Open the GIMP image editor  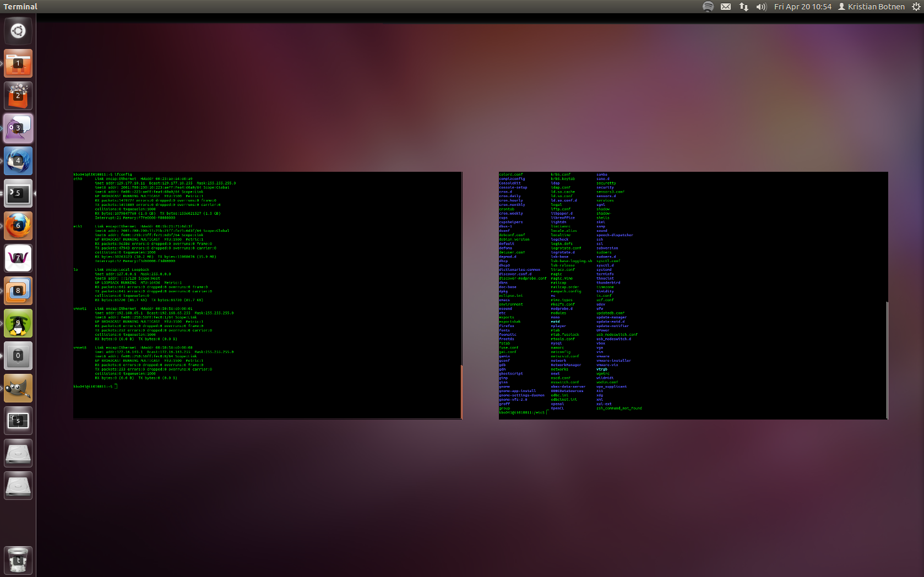18,388
